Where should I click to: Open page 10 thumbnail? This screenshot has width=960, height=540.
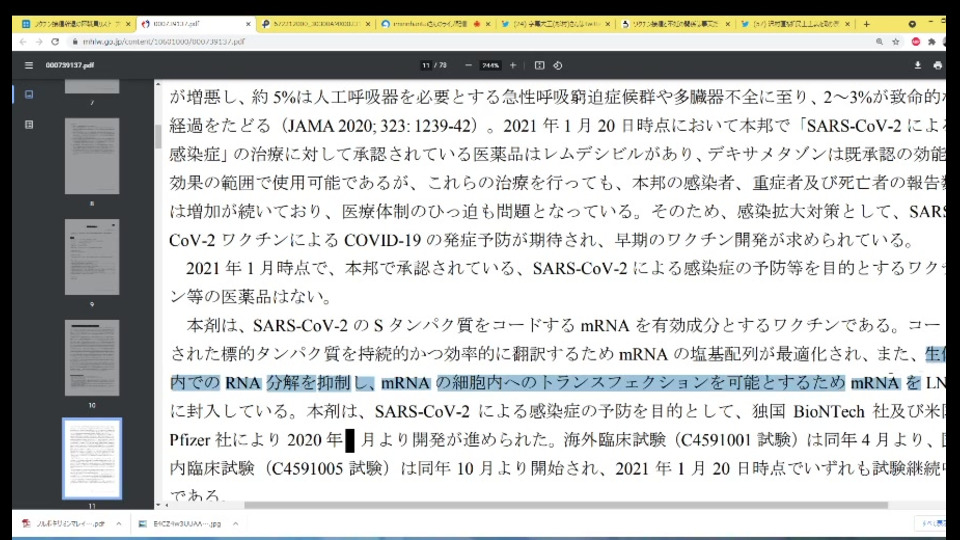click(x=92, y=358)
